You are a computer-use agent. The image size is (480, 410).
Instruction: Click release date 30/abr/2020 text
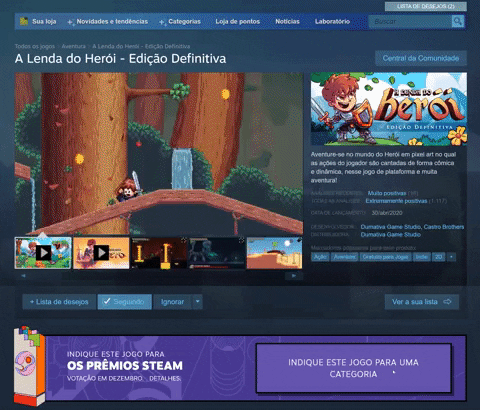[x=387, y=213]
